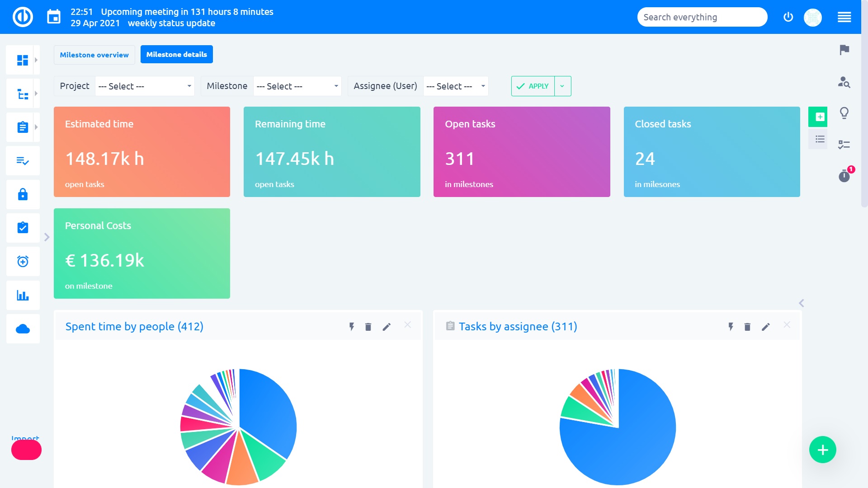Open the stopwatch timer with notification badge

point(844,176)
